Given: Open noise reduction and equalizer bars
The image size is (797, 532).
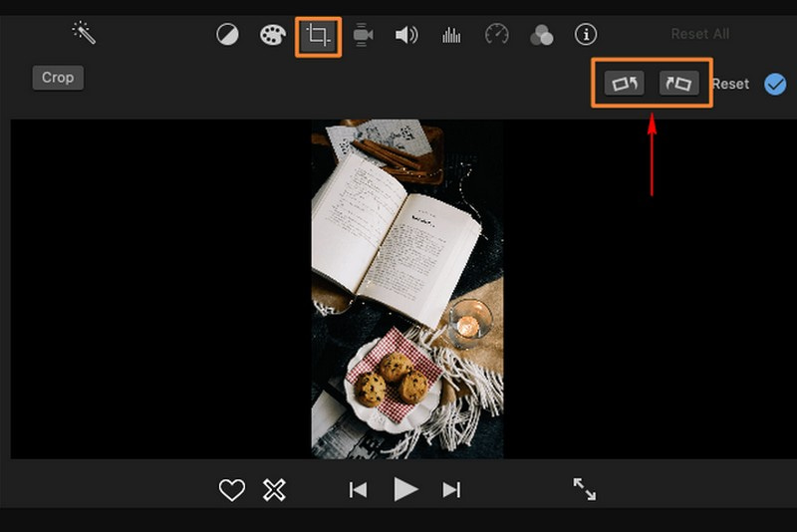Looking at the screenshot, I should 451,35.
